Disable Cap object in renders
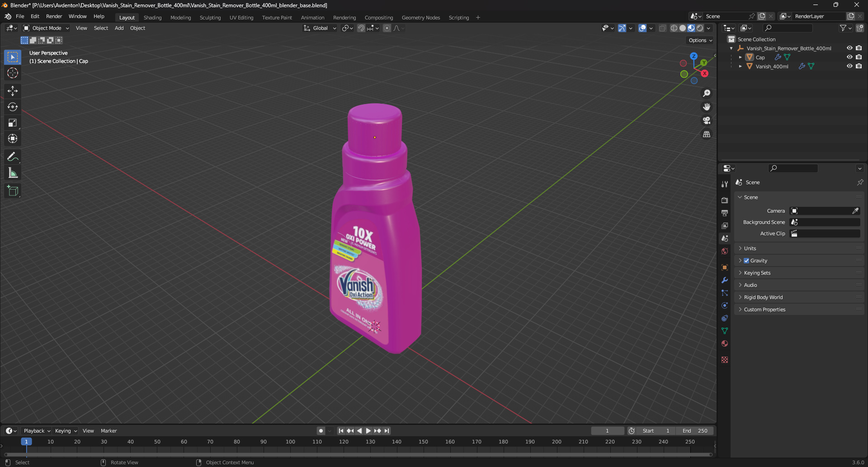 click(x=859, y=57)
